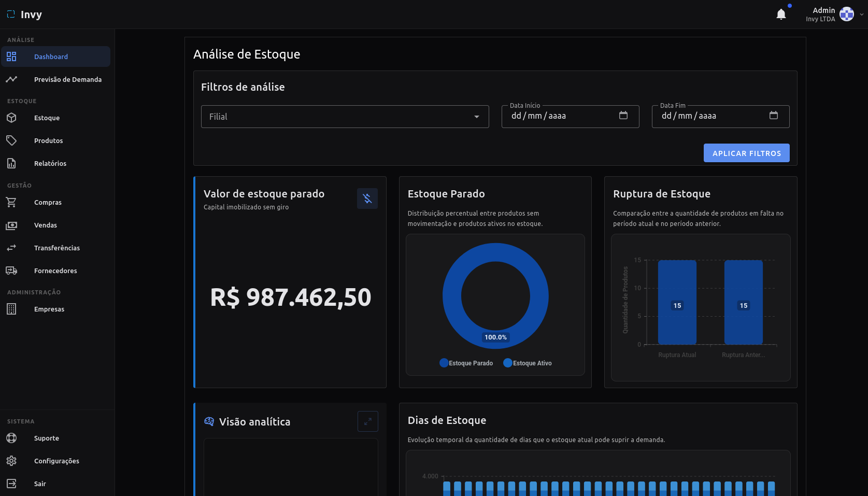
Task: Click the Relatórios document icon
Action: point(11,163)
